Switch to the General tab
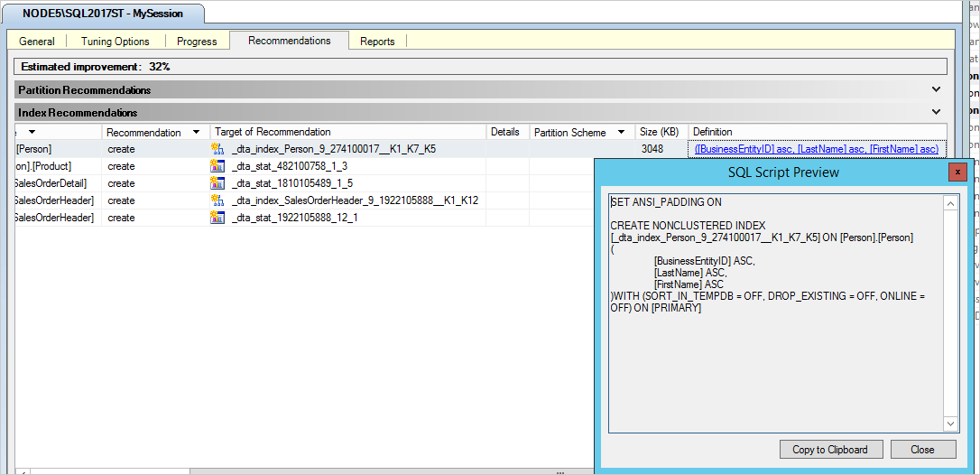Screen dimensions: 980x475 [x=37, y=42]
